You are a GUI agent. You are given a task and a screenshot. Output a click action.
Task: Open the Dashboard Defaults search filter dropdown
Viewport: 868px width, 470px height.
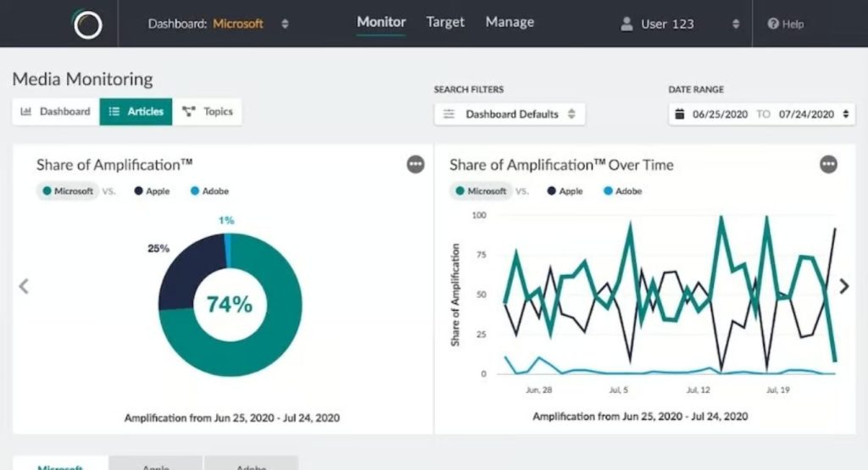coord(509,113)
